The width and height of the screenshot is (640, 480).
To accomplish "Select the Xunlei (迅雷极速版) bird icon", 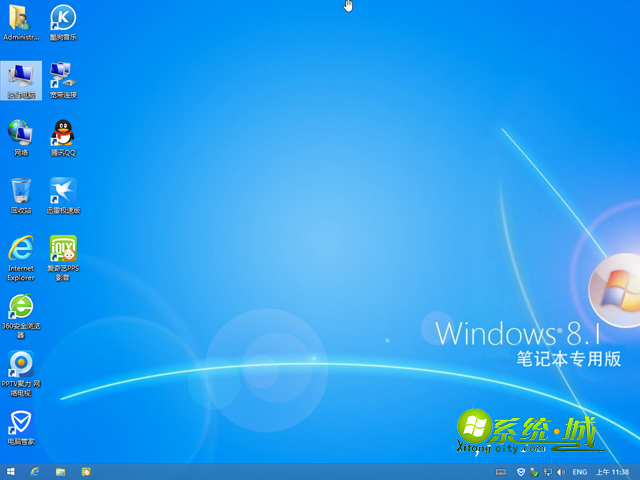I will pos(63,196).
